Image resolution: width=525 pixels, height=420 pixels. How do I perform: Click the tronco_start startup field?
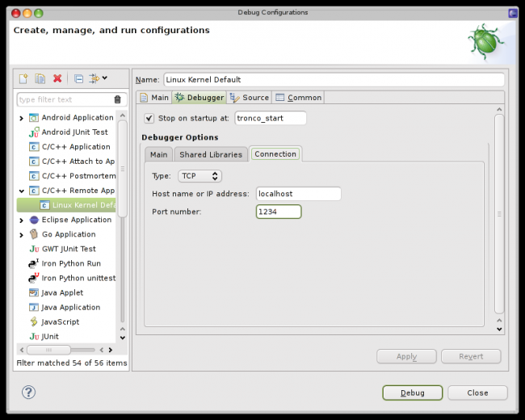point(271,118)
